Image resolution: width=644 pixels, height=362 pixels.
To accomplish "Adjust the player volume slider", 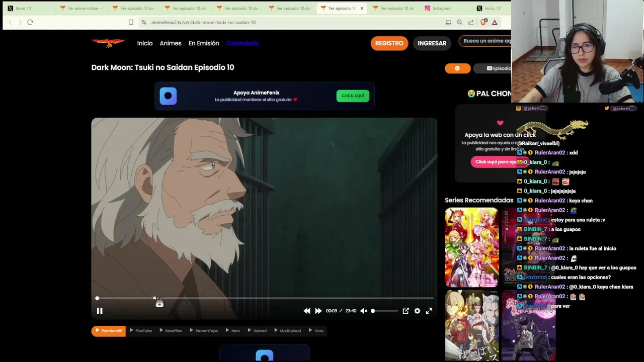I will point(385,311).
